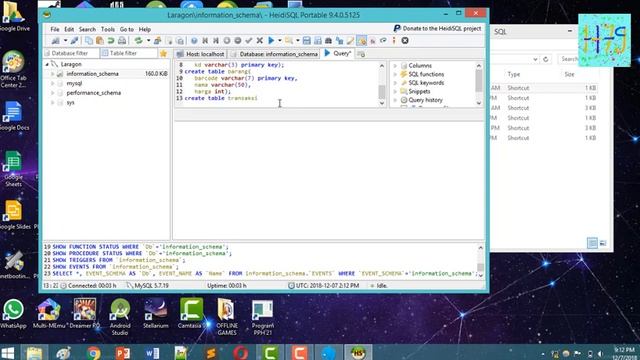Select Snippets in helper panel
Viewport: 640px width, 360px height.
click(x=419, y=91)
